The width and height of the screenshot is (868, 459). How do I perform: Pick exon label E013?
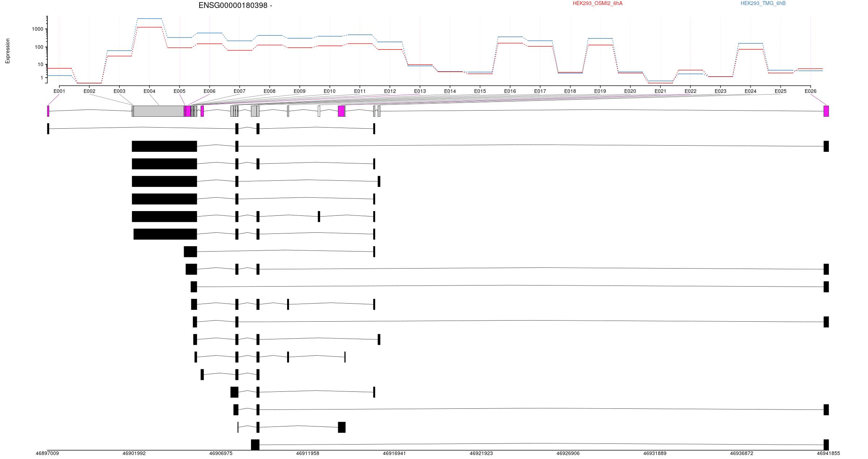coord(420,91)
